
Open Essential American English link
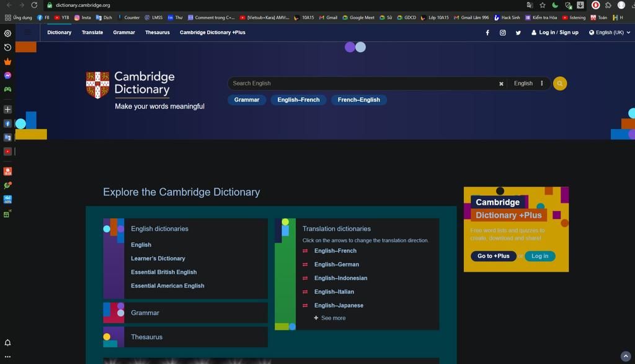pyautogui.click(x=167, y=286)
